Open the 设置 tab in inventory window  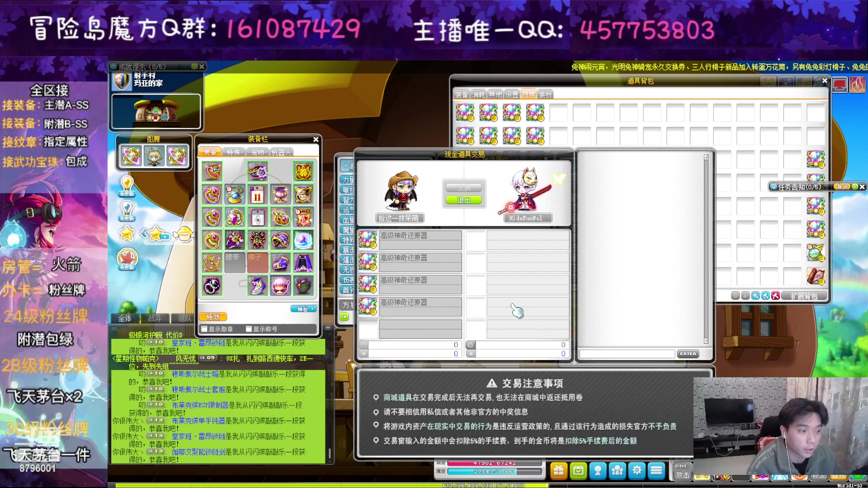click(x=512, y=94)
